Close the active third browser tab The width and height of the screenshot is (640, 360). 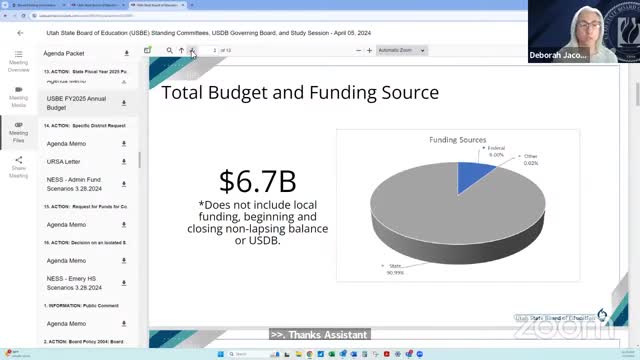tap(183, 5)
